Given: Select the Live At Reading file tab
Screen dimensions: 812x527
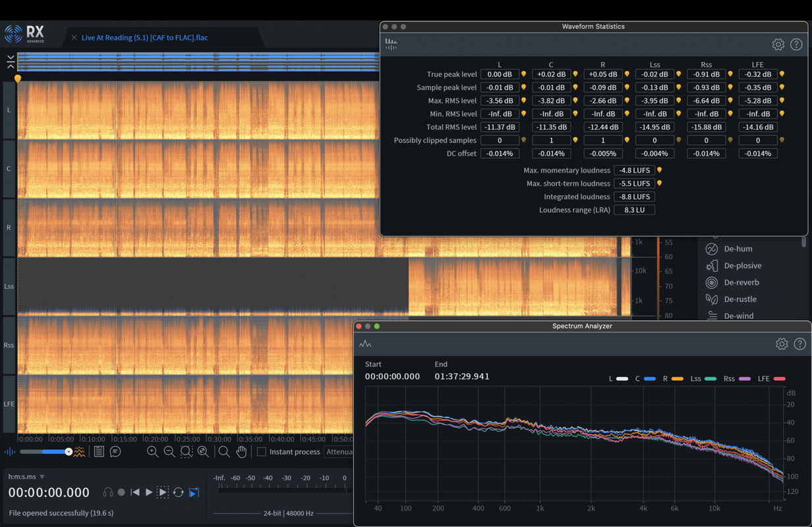Looking at the screenshot, I should (144, 38).
